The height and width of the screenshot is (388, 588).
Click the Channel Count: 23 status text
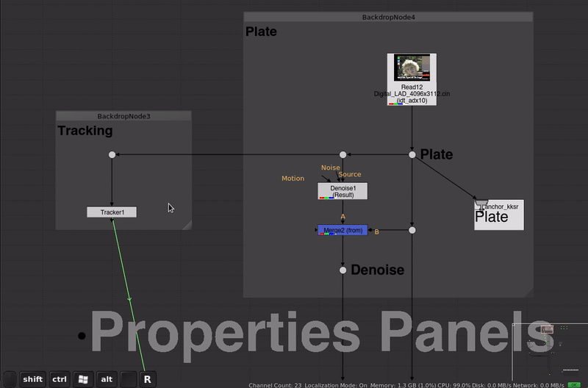pyautogui.click(x=275, y=385)
